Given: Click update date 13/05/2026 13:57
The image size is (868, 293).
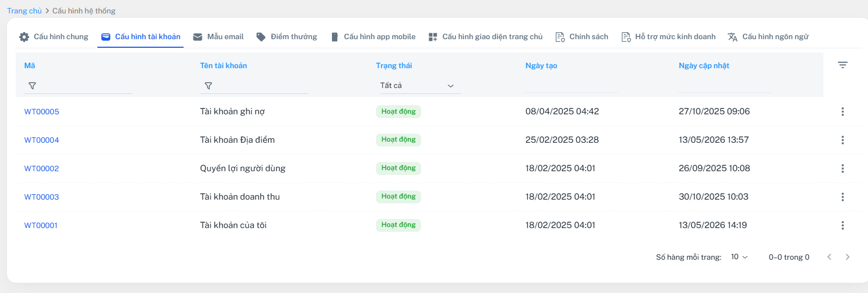Looking at the screenshot, I should [x=714, y=140].
